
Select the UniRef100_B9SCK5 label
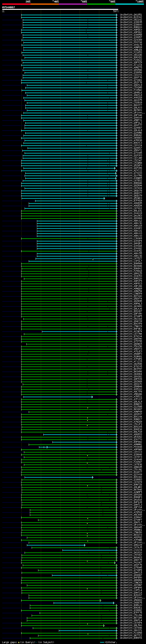(x=131, y=427)
